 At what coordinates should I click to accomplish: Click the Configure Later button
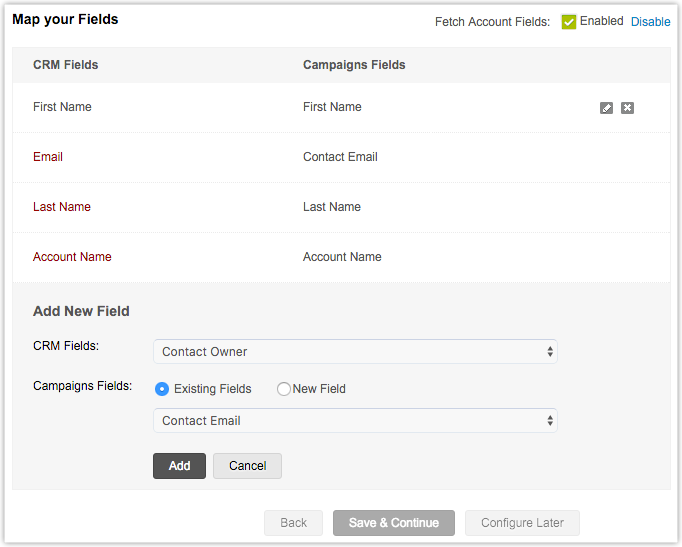522,523
